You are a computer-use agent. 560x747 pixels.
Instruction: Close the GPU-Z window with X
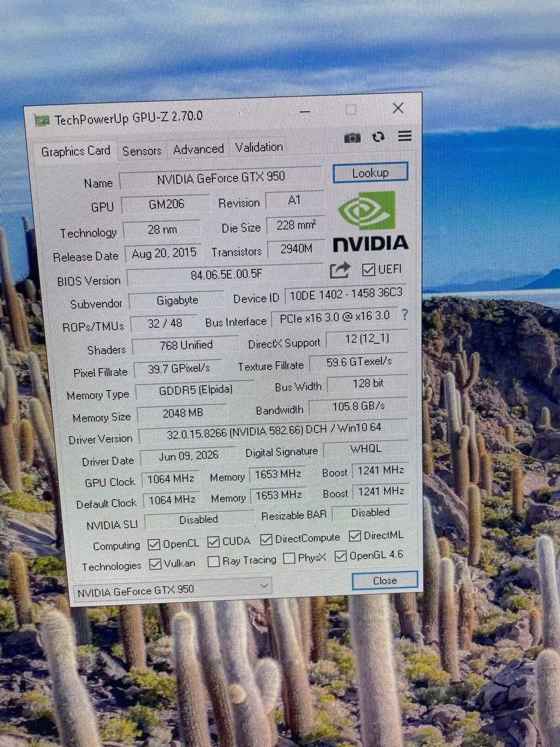398,108
